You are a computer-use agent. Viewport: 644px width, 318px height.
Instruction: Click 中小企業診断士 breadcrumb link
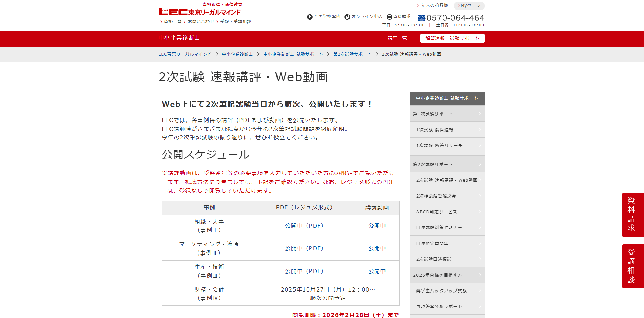pos(237,54)
